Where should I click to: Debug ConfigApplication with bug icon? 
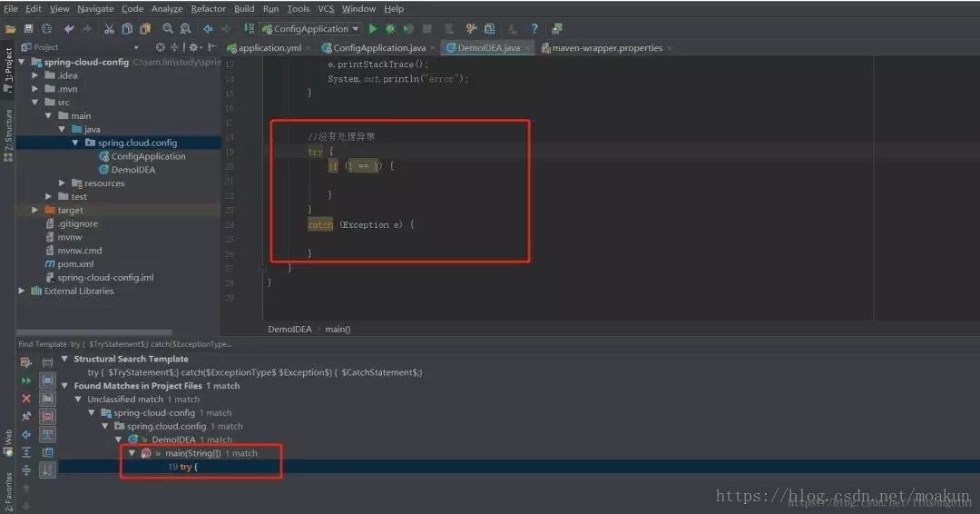coord(390,29)
